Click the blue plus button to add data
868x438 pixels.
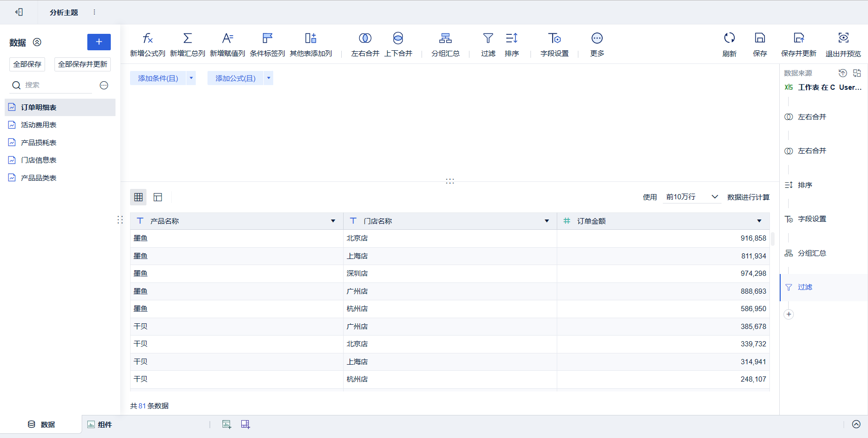99,42
